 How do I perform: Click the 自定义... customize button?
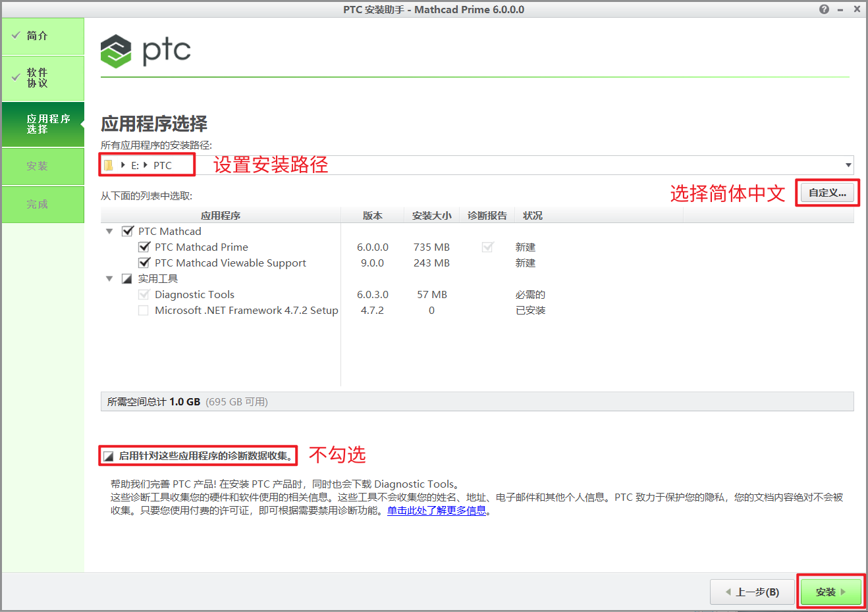click(x=827, y=193)
